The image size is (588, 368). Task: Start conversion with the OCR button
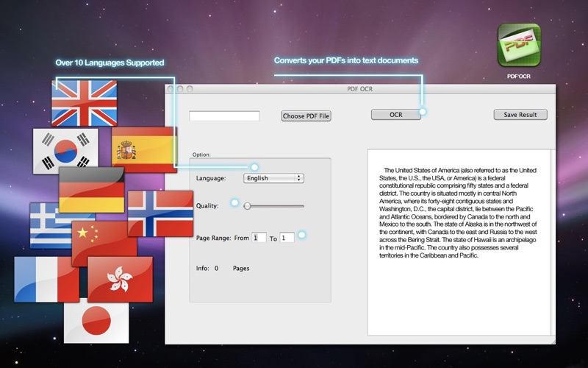396,115
